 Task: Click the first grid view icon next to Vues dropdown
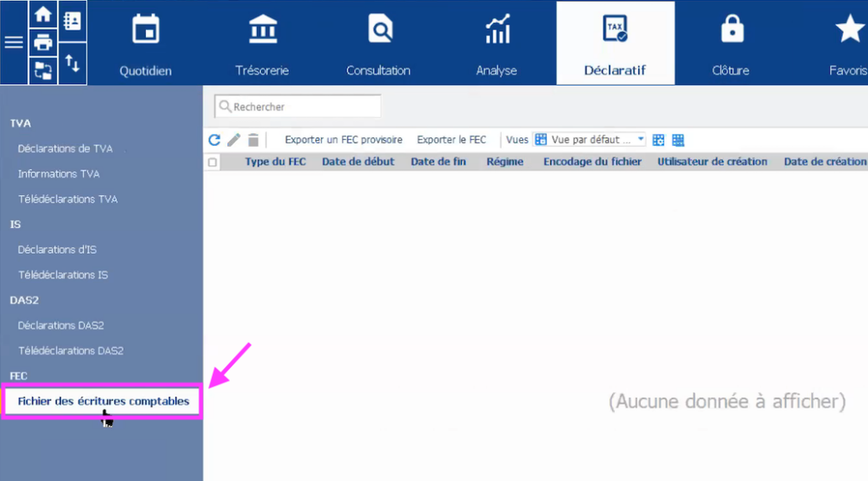(658, 140)
